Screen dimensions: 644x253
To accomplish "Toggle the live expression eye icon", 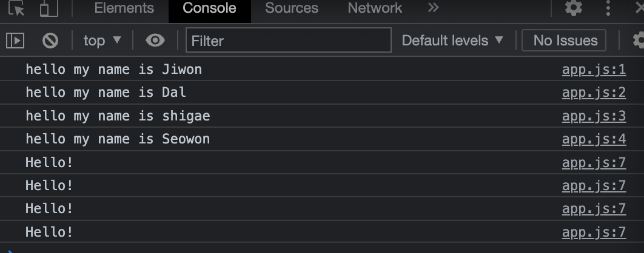I will 155,41.
